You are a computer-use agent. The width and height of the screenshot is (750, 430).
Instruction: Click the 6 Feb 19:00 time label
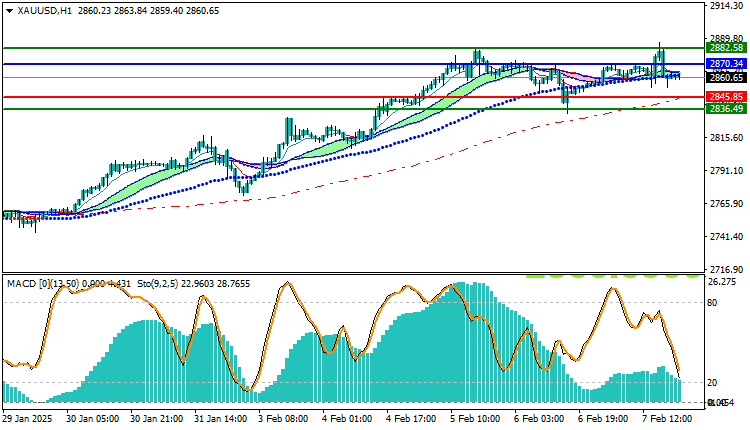coord(603,419)
